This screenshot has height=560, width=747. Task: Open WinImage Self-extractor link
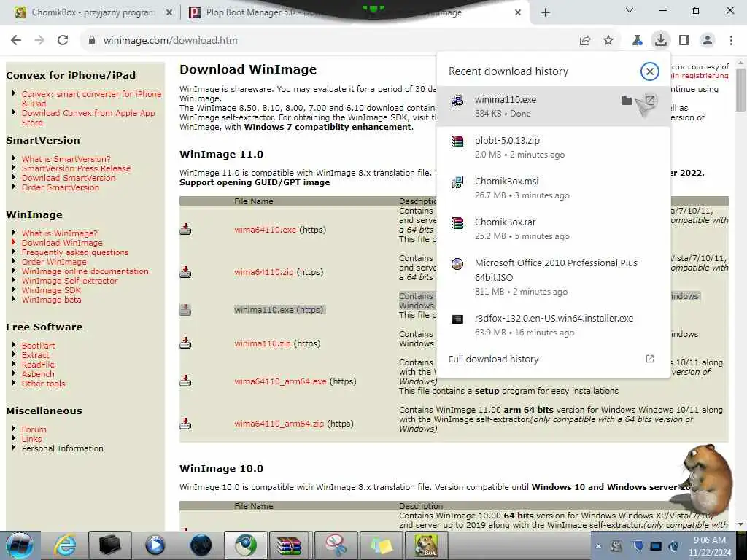pos(69,281)
